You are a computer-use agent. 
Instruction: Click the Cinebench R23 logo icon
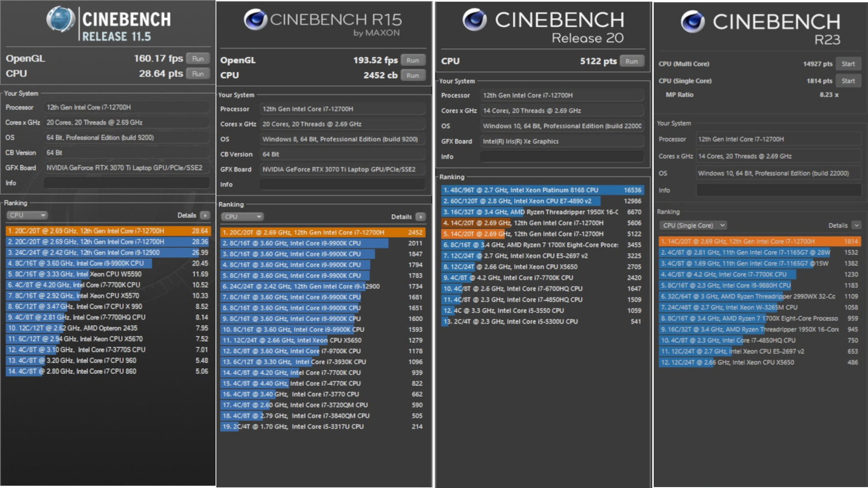click(693, 22)
